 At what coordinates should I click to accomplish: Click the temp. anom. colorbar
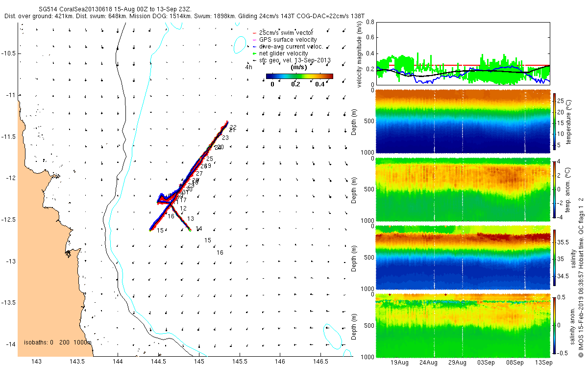[x=555, y=189]
